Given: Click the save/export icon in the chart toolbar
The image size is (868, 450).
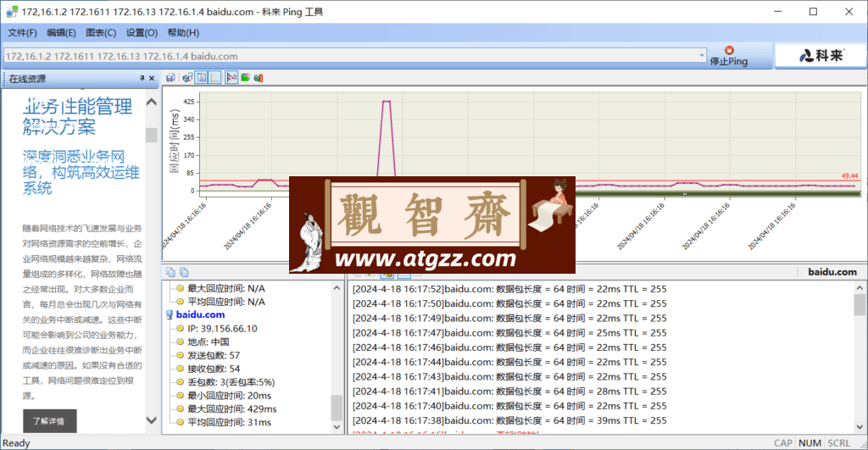Looking at the screenshot, I should (170, 77).
